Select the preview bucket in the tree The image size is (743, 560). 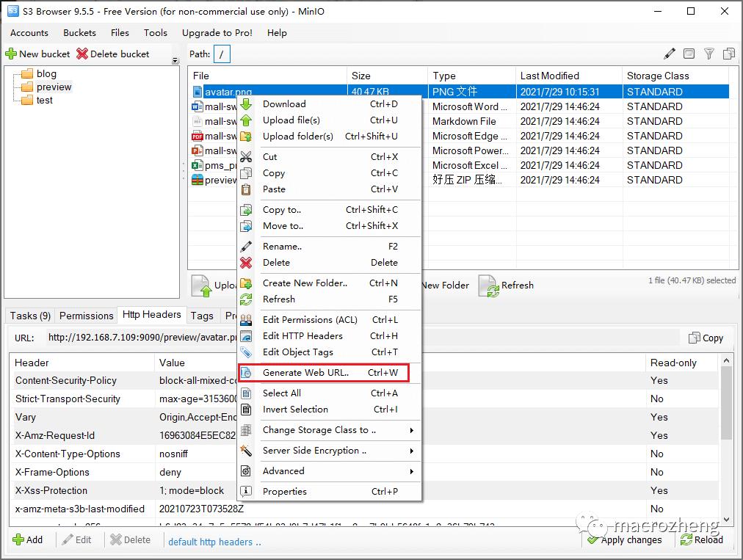pos(54,87)
